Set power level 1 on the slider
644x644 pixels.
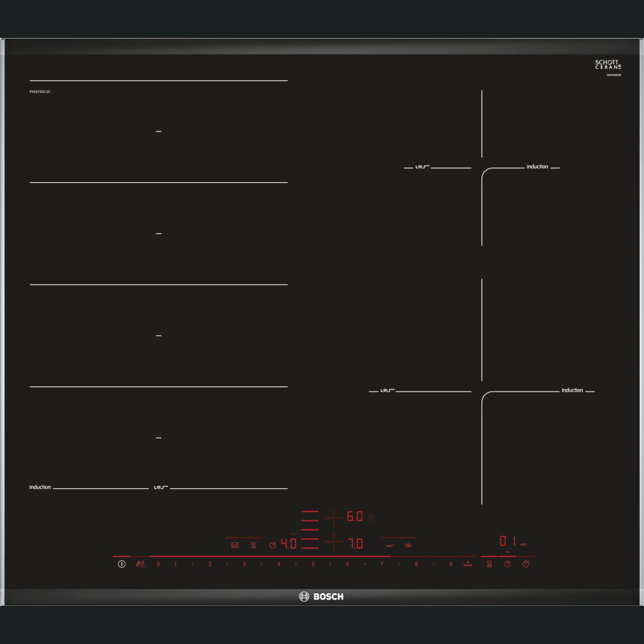click(x=175, y=564)
